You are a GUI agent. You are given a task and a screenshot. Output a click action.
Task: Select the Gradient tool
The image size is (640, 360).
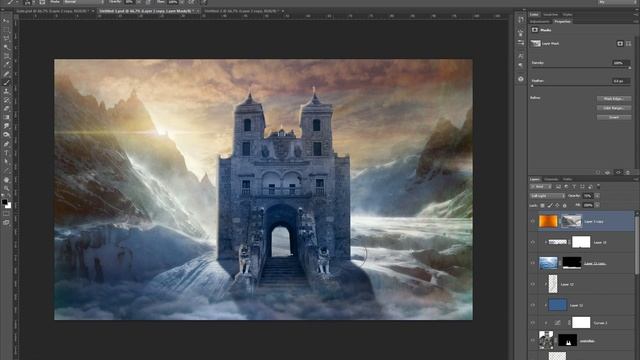click(6, 118)
